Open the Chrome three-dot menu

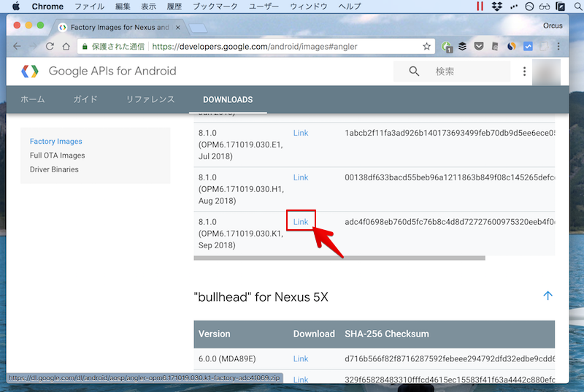[558, 46]
